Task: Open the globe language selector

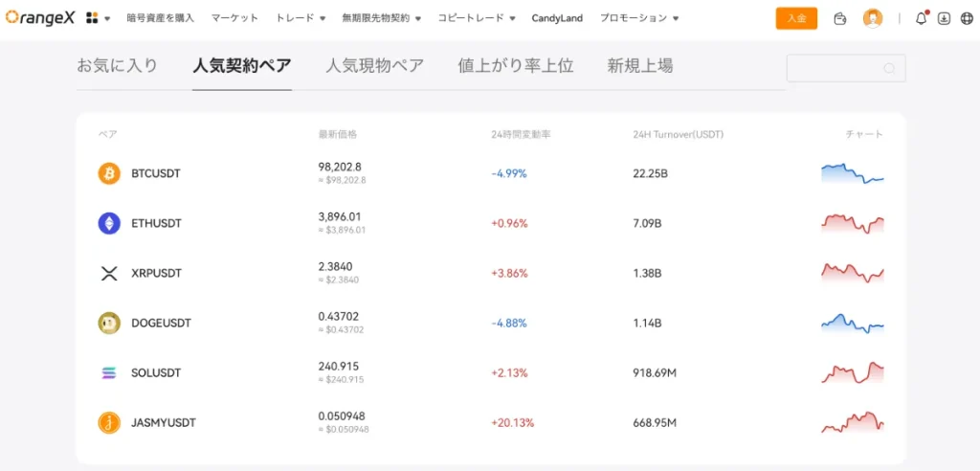Action: pyautogui.click(x=965, y=18)
